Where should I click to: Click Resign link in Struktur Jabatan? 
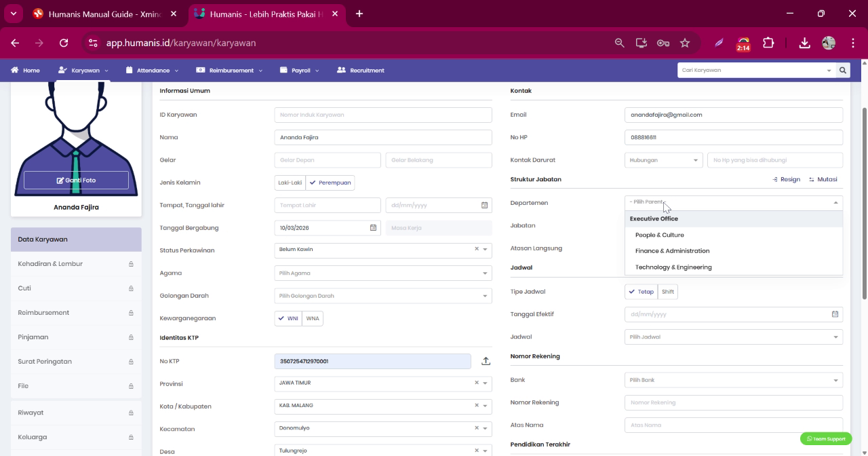(x=787, y=179)
